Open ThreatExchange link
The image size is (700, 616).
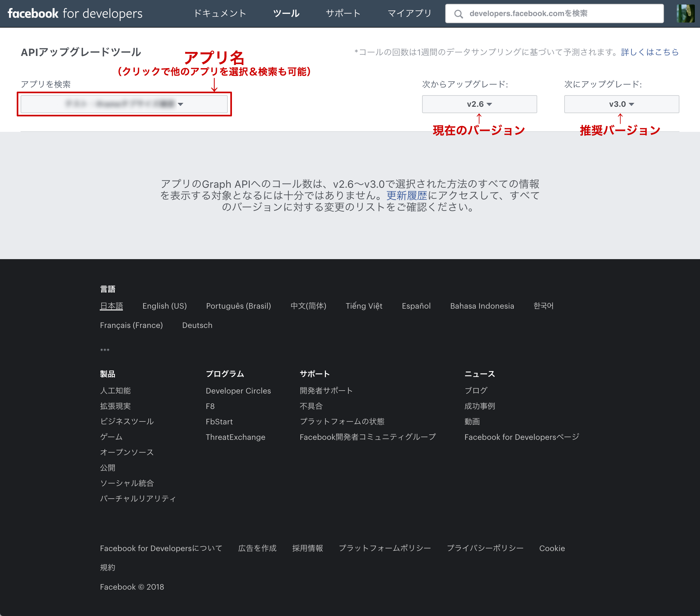point(235,437)
